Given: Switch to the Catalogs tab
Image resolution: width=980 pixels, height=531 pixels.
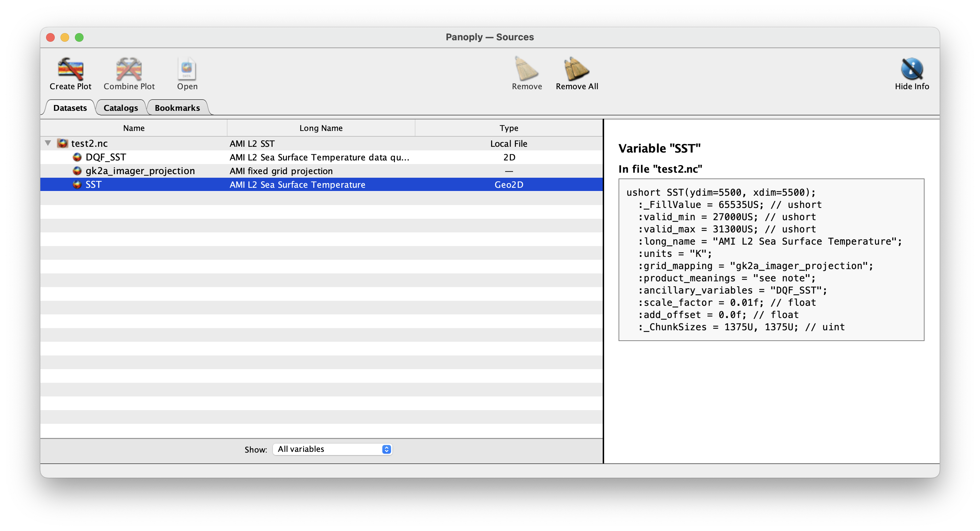Looking at the screenshot, I should pos(121,108).
